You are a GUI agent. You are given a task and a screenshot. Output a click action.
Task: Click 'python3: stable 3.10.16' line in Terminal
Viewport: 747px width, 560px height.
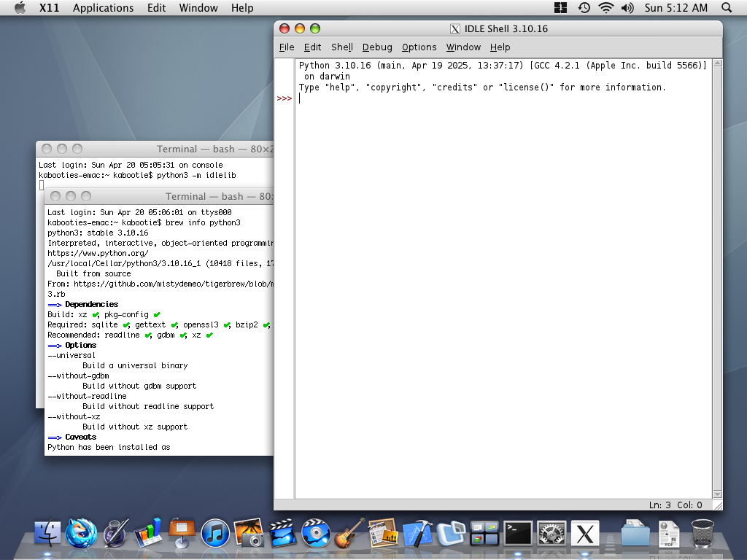click(98, 233)
